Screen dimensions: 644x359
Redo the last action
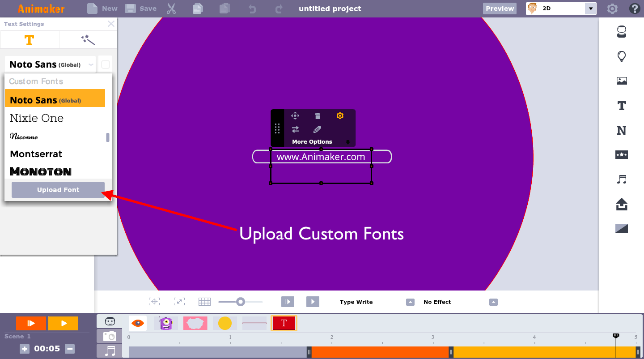tap(279, 9)
